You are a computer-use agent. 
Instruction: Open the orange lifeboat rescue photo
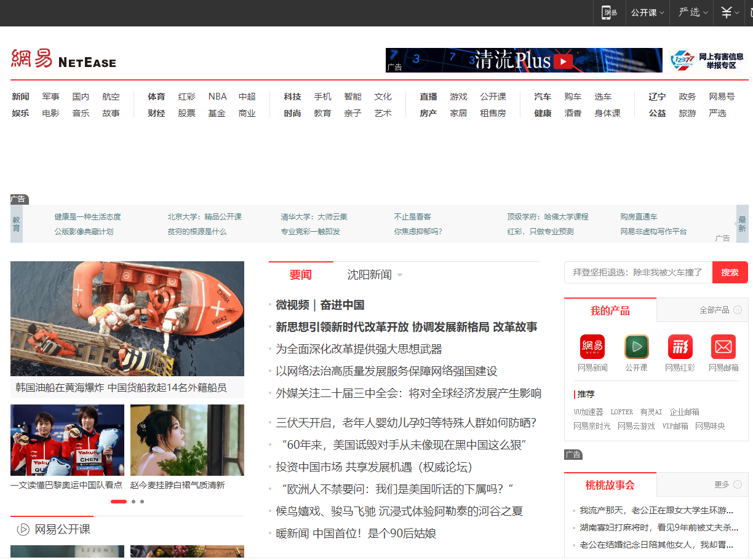127,318
